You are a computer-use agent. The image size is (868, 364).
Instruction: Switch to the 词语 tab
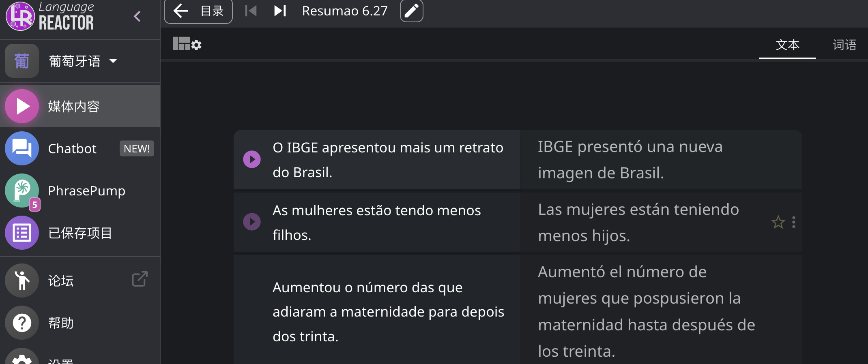tap(844, 45)
